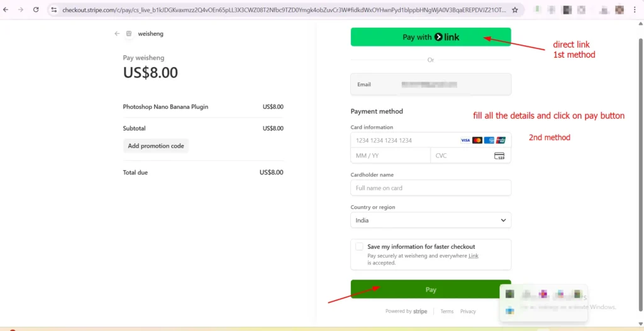The height and width of the screenshot is (331, 644).
Task: Click the dark green Pay button
Action: (430, 290)
